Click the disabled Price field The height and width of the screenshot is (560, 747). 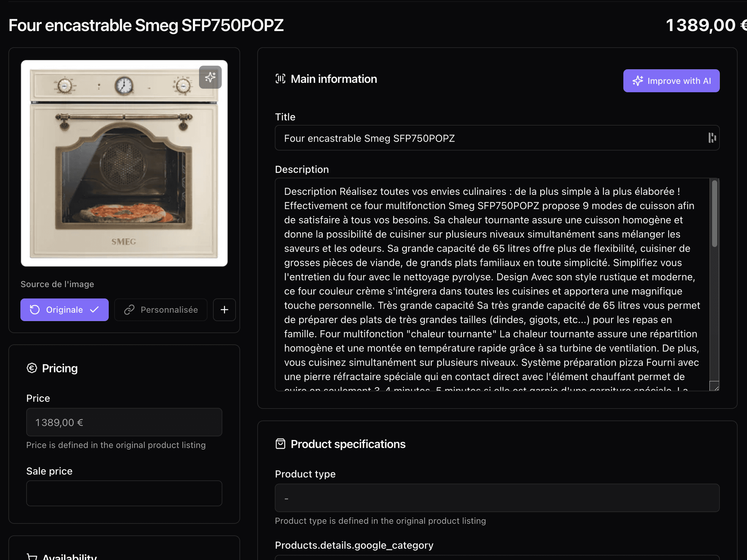[124, 422]
